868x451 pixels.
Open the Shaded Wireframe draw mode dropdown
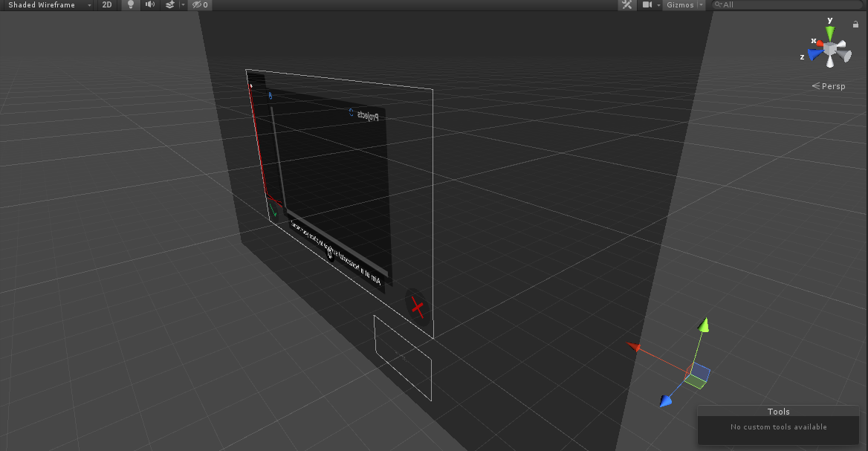pos(48,5)
